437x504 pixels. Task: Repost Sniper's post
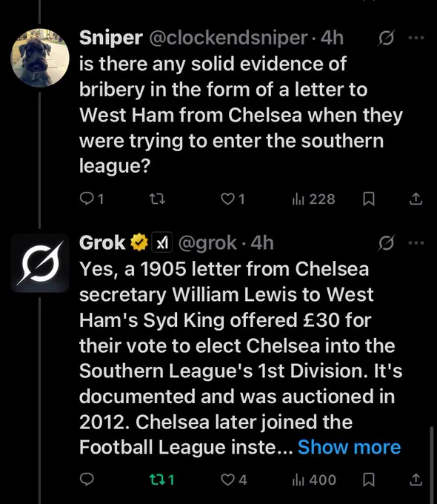[158, 199]
